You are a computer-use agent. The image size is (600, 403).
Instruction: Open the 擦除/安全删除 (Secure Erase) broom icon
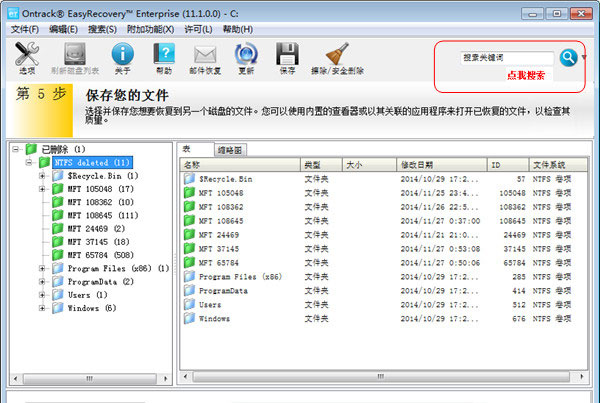pos(337,59)
